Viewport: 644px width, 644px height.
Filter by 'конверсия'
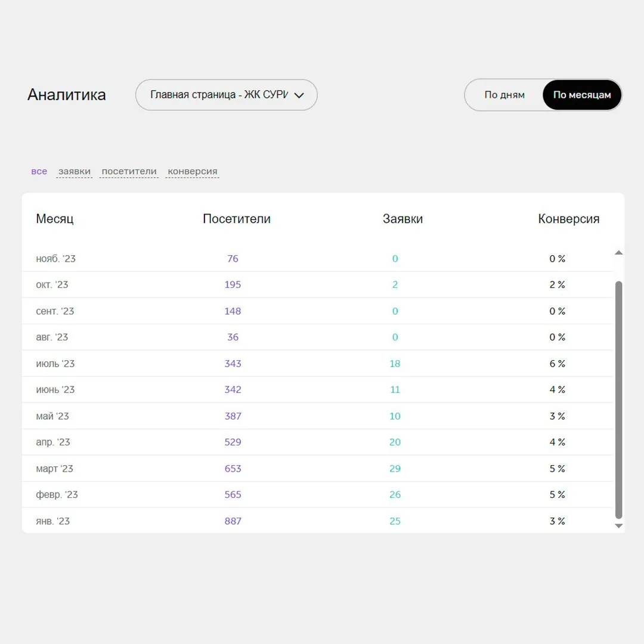tap(192, 172)
